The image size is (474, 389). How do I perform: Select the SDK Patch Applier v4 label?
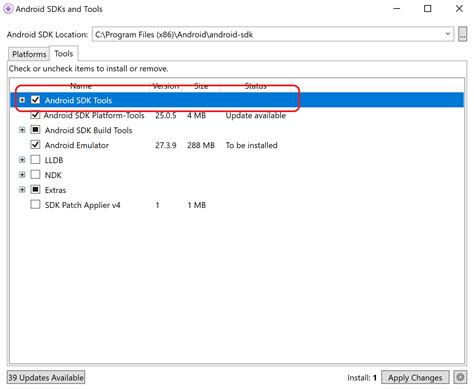pyautogui.click(x=82, y=205)
